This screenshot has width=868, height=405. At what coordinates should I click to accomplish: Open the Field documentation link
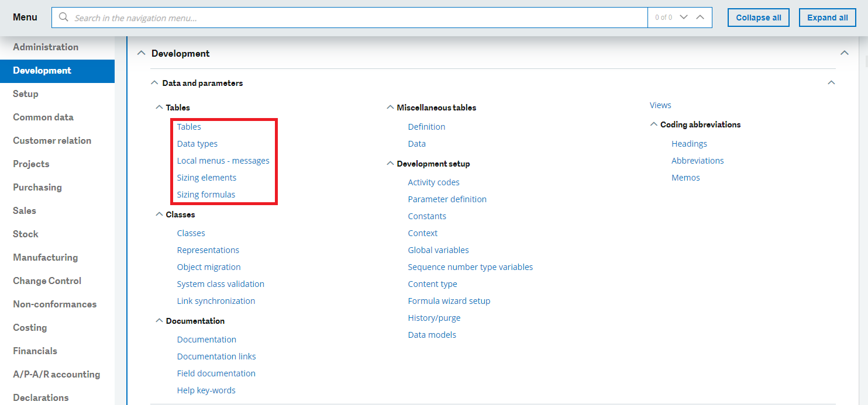216,373
